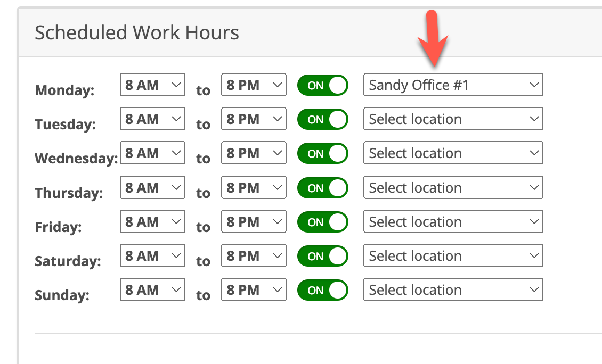This screenshot has width=602, height=364.
Task: Turn off Sunday's ON toggle
Action: pos(322,289)
